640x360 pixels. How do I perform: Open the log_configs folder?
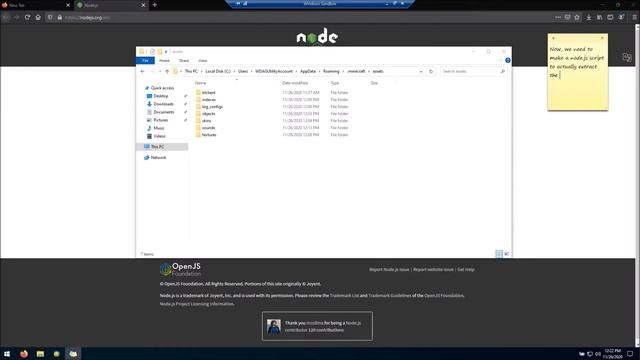point(212,107)
